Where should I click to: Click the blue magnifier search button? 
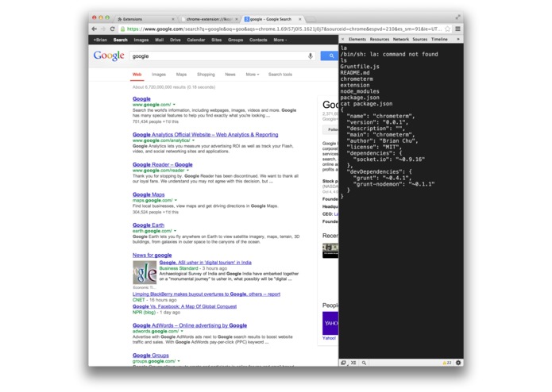point(330,56)
